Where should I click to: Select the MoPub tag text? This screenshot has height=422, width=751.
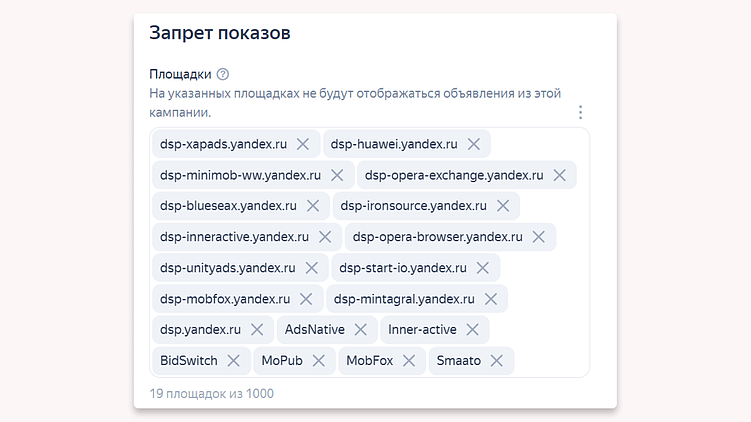click(282, 361)
